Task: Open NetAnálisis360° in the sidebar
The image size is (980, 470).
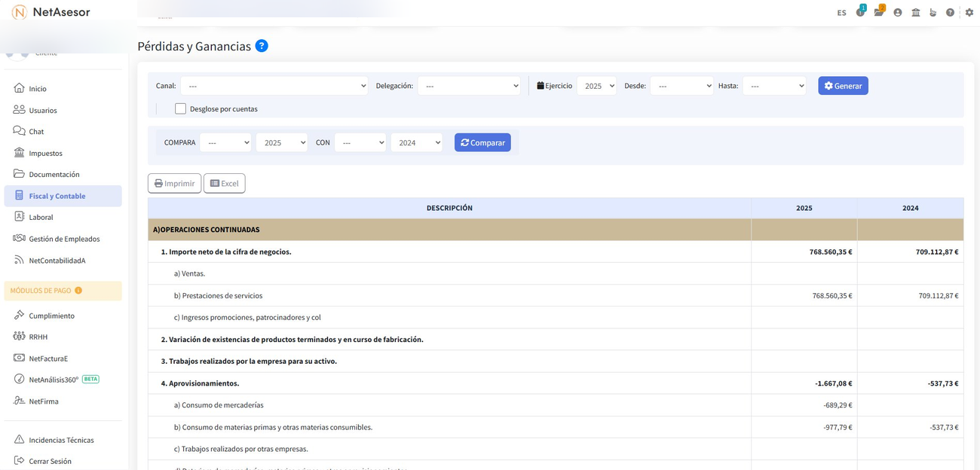Action: click(54, 380)
